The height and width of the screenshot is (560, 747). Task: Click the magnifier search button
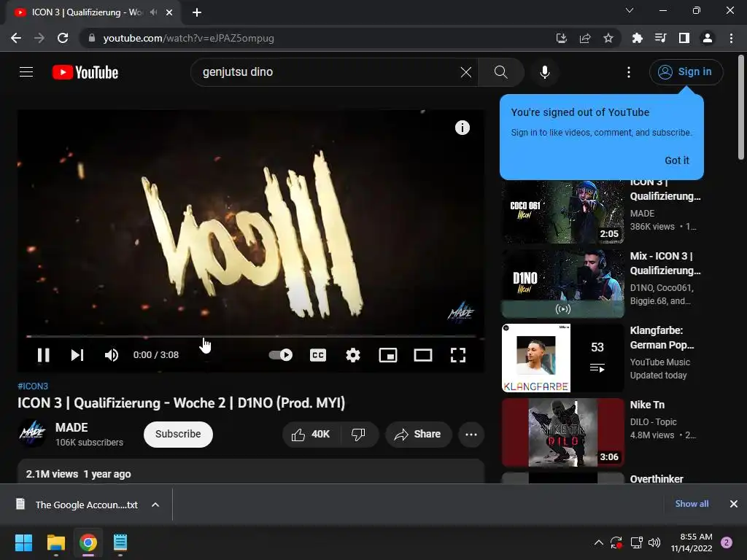[x=500, y=72]
